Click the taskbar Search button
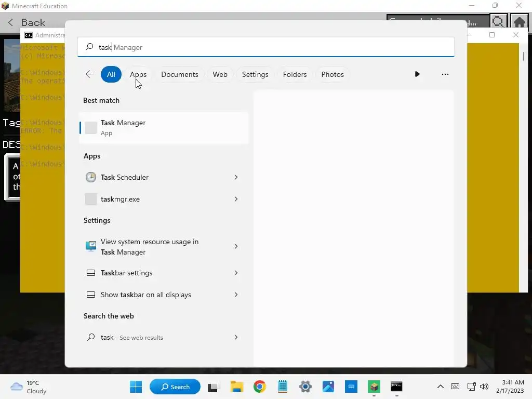Viewport: 532px width, 399px height. [175, 387]
